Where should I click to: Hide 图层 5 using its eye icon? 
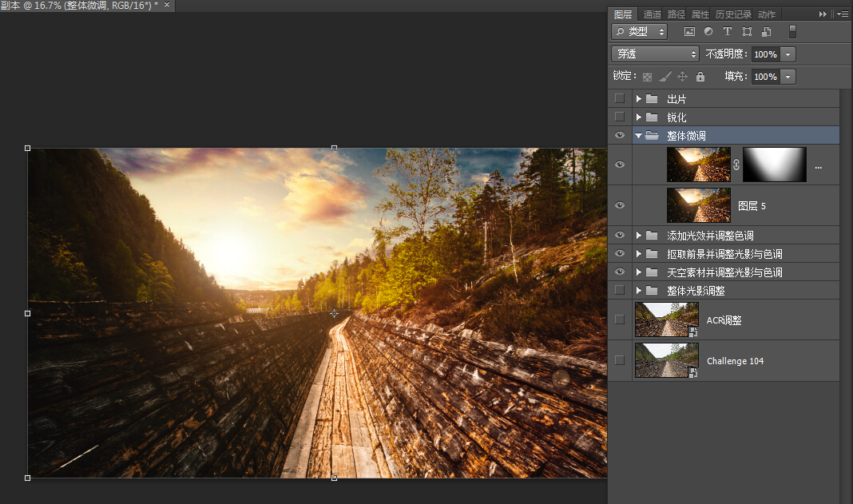620,205
